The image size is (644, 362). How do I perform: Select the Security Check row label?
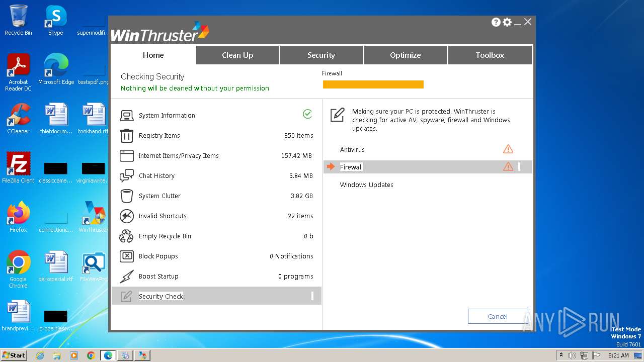[x=161, y=296]
